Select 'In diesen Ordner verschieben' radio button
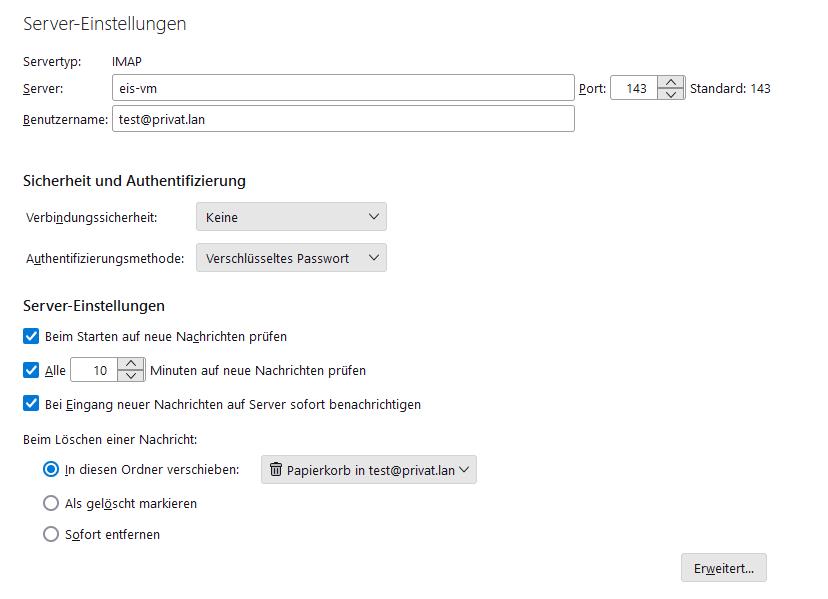828x599 pixels. pyautogui.click(x=51, y=469)
